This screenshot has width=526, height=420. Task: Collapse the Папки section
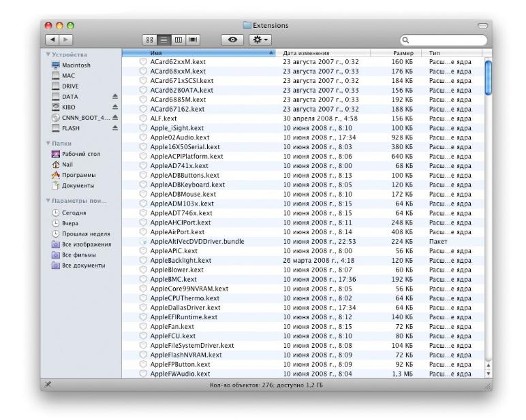48,143
